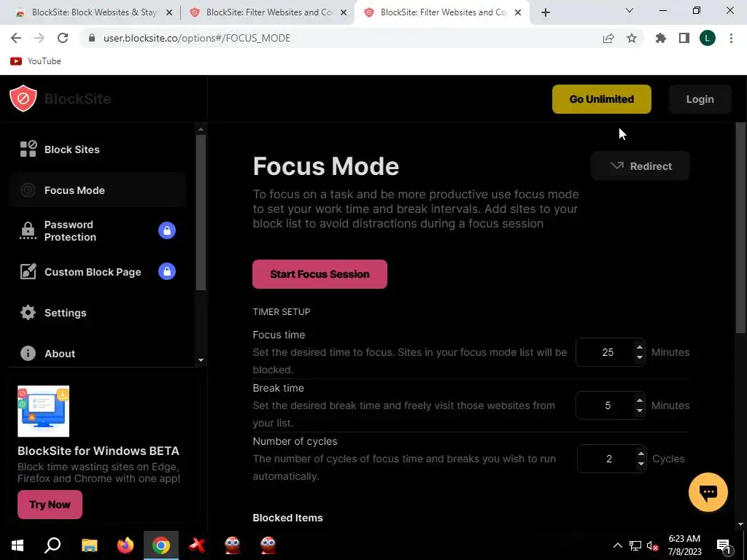The width and height of the screenshot is (747, 560).
Task: Open the Extensions puzzle icon
Action: click(x=661, y=38)
